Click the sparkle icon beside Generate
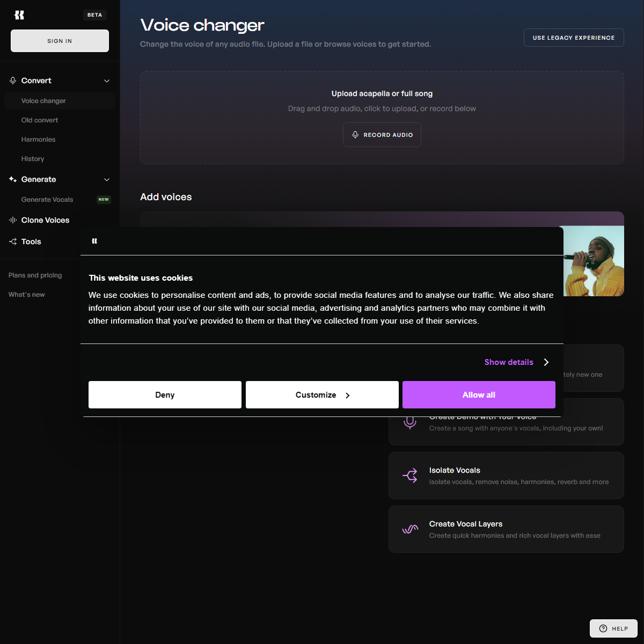Screen dimensions: 644x644 tap(13, 179)
